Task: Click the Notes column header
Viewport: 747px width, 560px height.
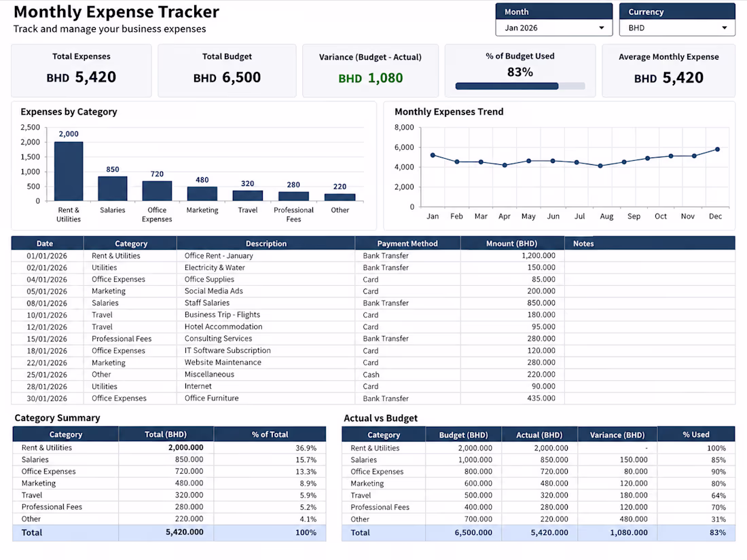Action: [650, 243]
